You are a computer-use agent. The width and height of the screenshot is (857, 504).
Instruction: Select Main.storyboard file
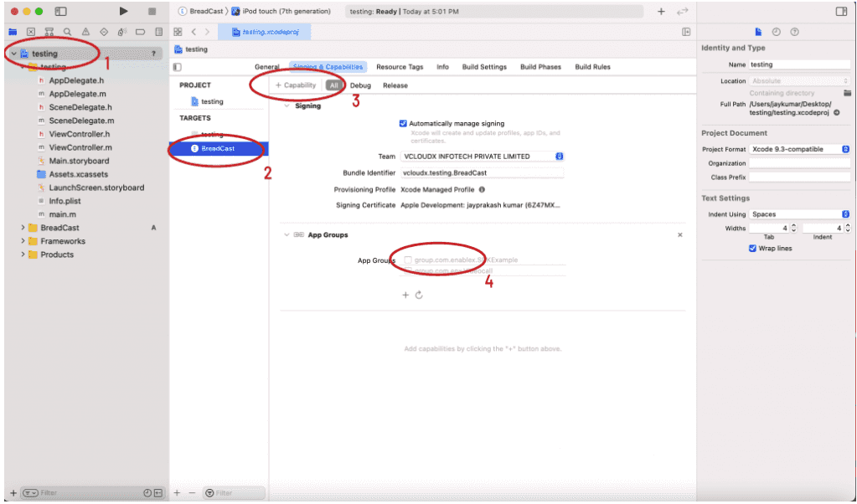(79, 161)
